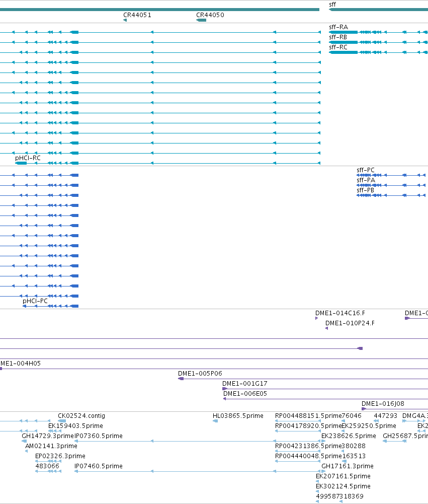Click the DME1-010P24.F small arrow feature

point(326,328)
